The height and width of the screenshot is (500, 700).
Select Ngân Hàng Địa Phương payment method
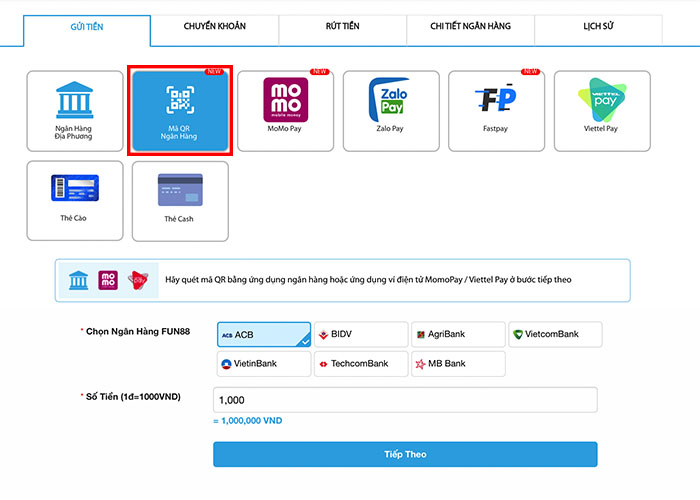(x=75, y=111)
